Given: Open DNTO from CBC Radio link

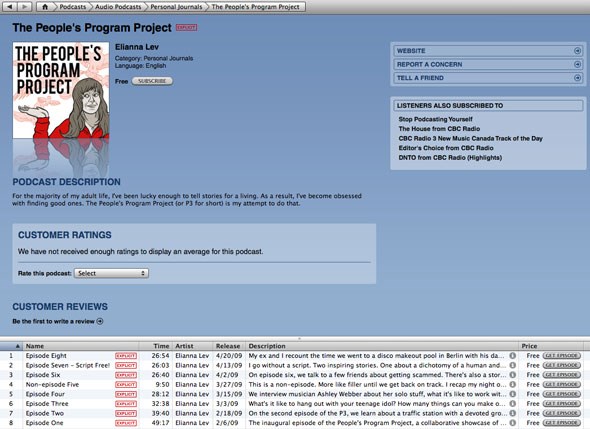Looking at the screenshot, I should [450, 158].
